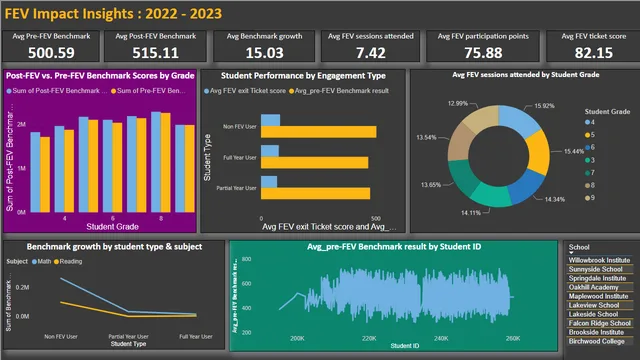The image size is (640, 360).
Task: Choose Maplewood Institute in slicer
Action: 598,296
